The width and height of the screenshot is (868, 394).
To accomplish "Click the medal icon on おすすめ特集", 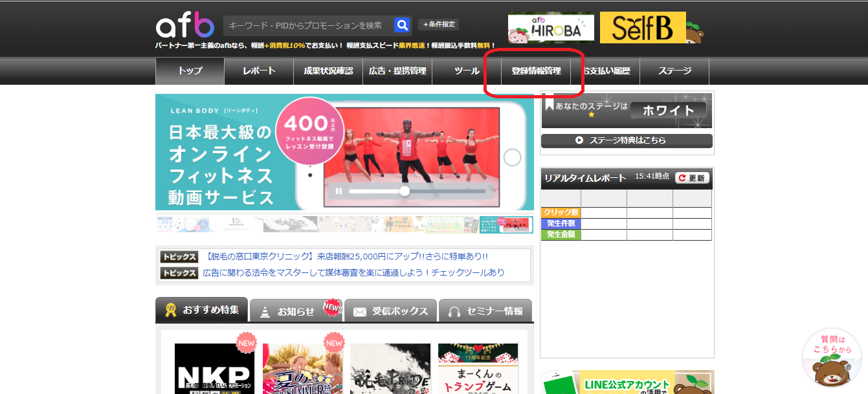I will click(171, 311).
